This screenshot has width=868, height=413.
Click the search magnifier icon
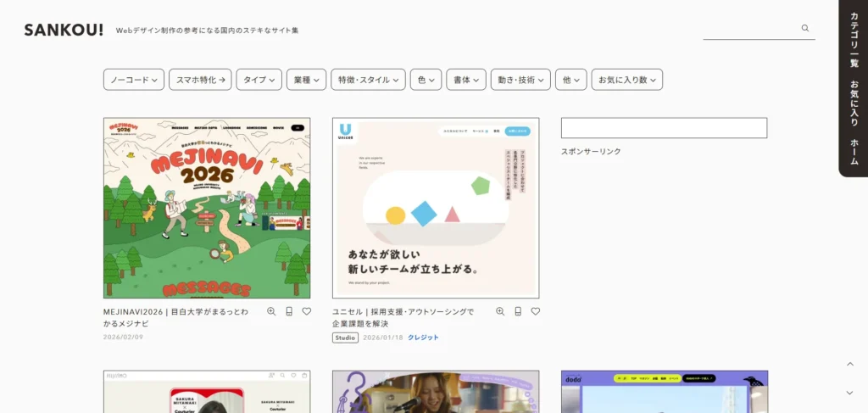(805, 28)
